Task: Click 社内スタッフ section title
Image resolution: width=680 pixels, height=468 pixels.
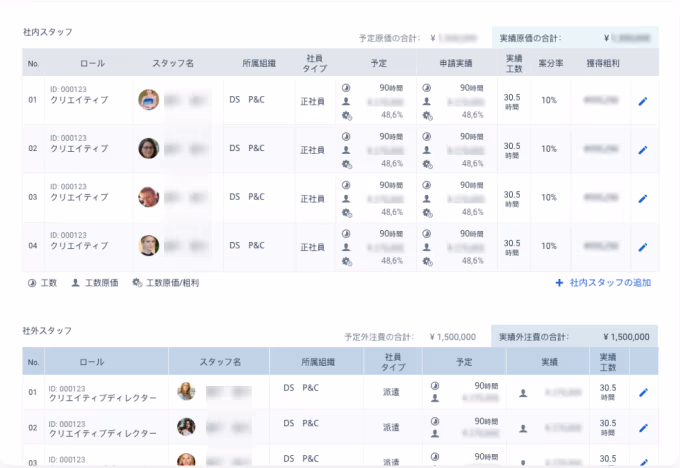Action: 48,32
